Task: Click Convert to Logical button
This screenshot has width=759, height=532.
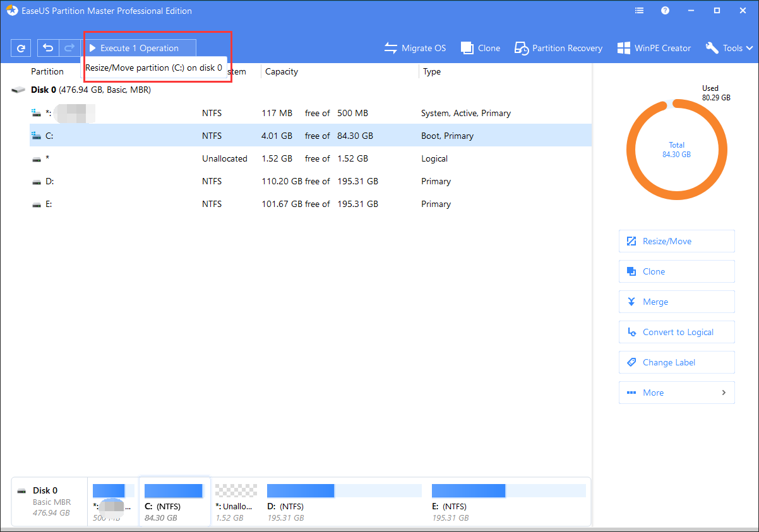Action: [676, 332]
